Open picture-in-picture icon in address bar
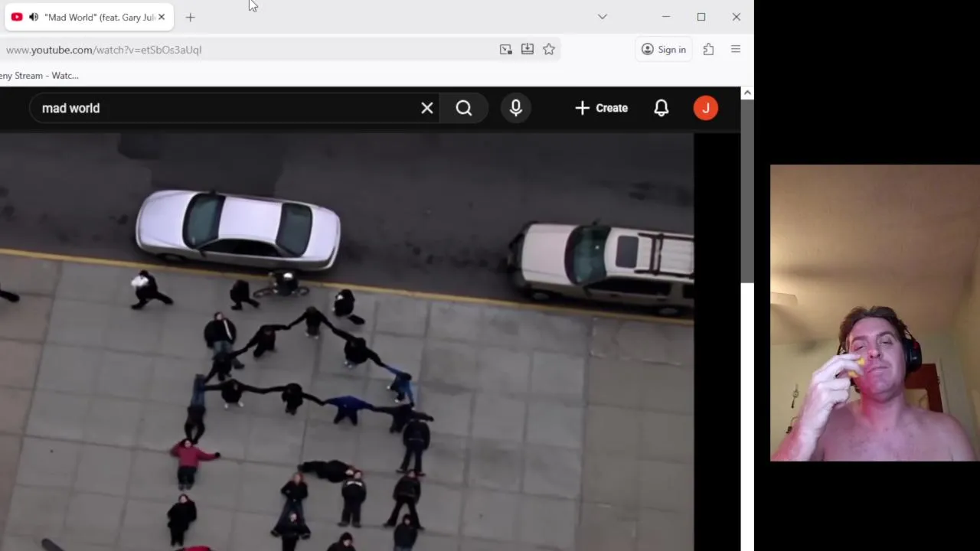The image size is (980, 551). coord(506,50)
